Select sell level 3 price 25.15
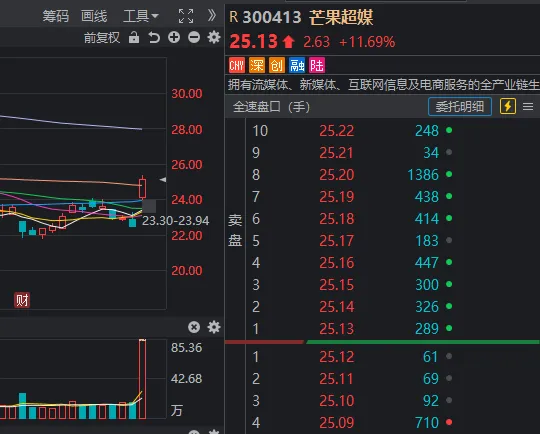 336,285
